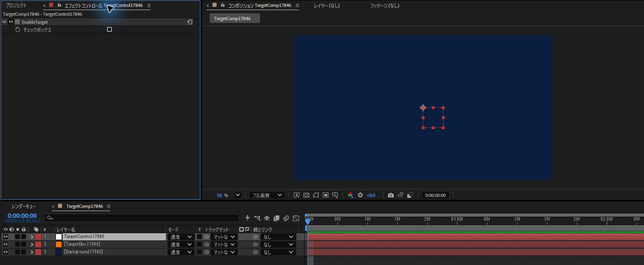Open the blend mode dropdown for TargetControl17846
644x265 pixels.
click(x=181, y=237)
